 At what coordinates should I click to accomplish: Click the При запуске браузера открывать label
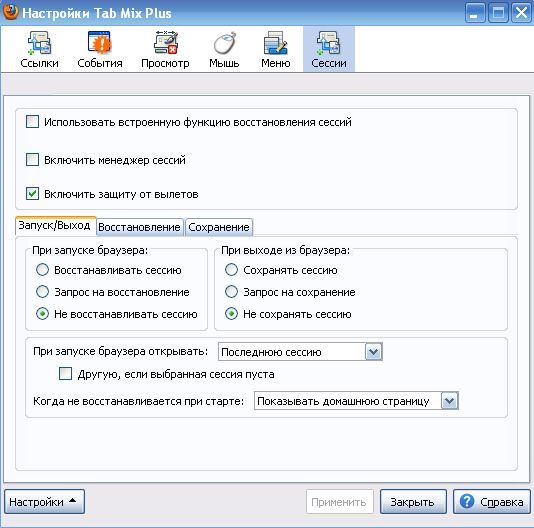[x=121, y=351]
